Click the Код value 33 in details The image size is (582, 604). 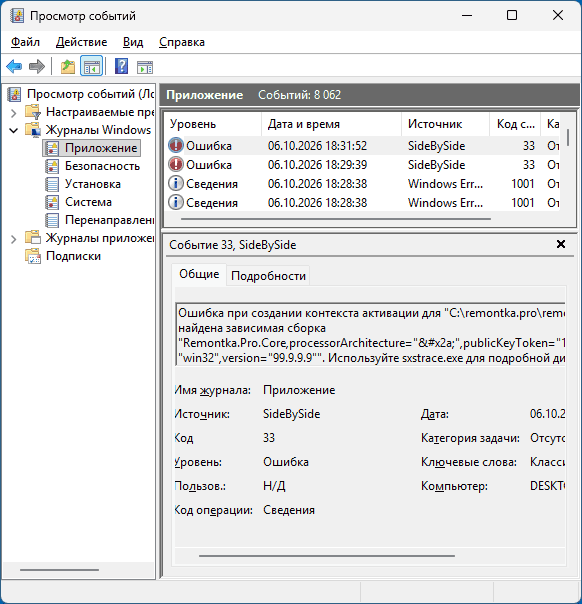[x=269, y=438]
